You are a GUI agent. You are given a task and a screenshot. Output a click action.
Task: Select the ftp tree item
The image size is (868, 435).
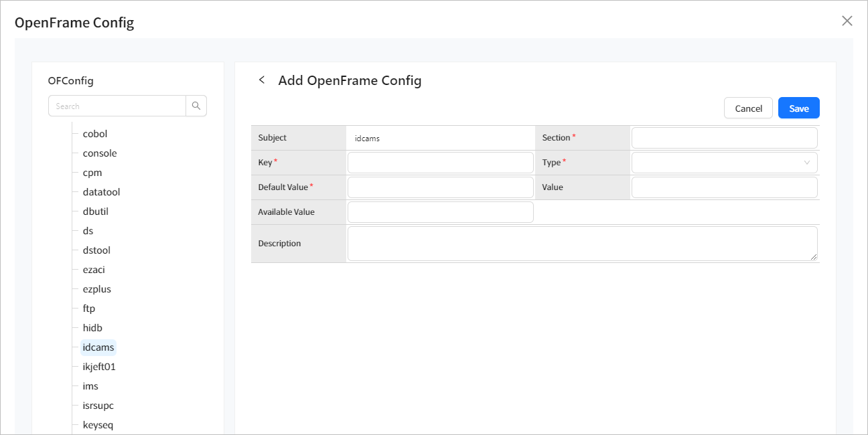pos(88,308)
